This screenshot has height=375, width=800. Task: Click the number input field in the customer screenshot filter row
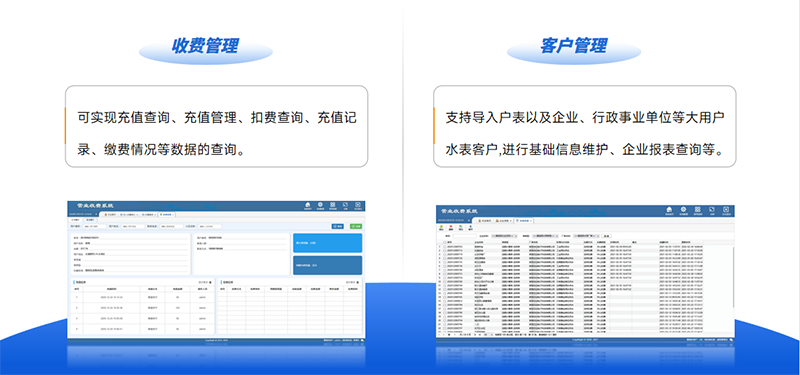pos(465,236)
